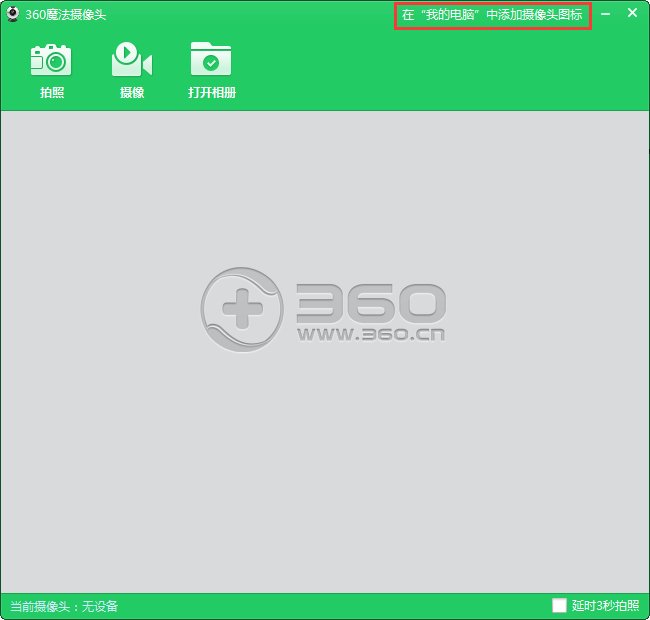
Task: Close the 360魔法摄像头 window
Action: click(632, 13)
